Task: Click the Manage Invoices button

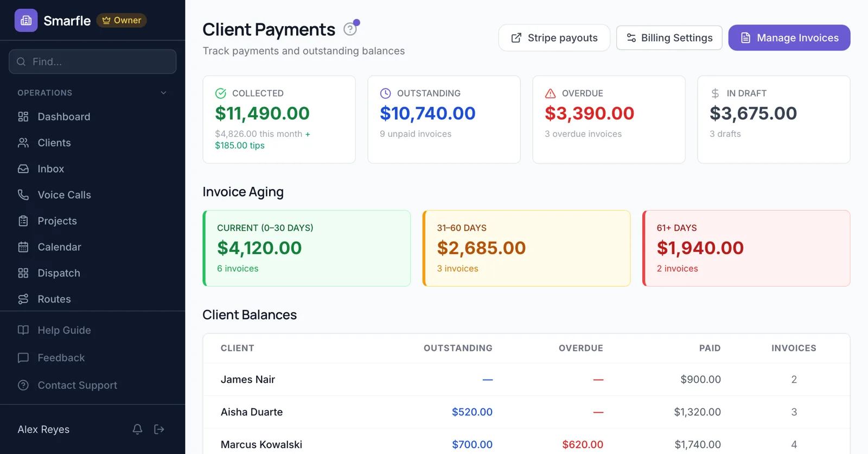Action: (x=789, y=38)
